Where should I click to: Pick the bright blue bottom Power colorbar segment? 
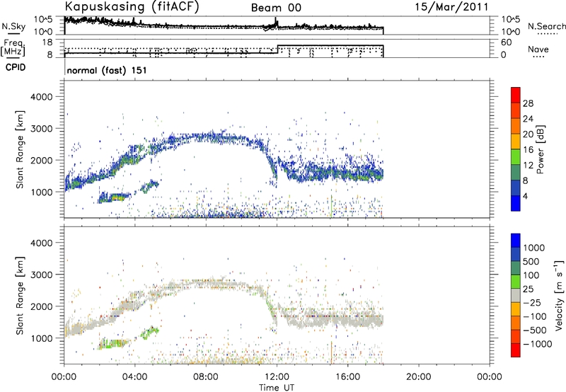[x=516, y=203]
